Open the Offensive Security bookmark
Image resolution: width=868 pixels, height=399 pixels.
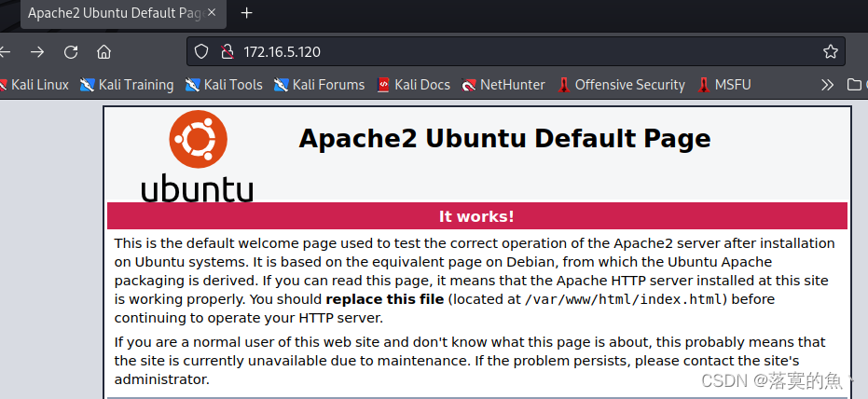tap(621, 85)
